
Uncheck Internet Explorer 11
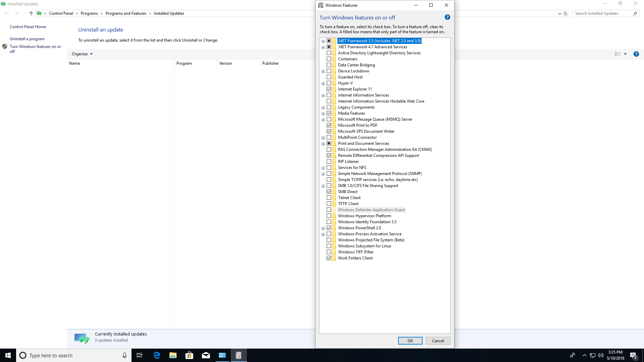tap(329, 89)
